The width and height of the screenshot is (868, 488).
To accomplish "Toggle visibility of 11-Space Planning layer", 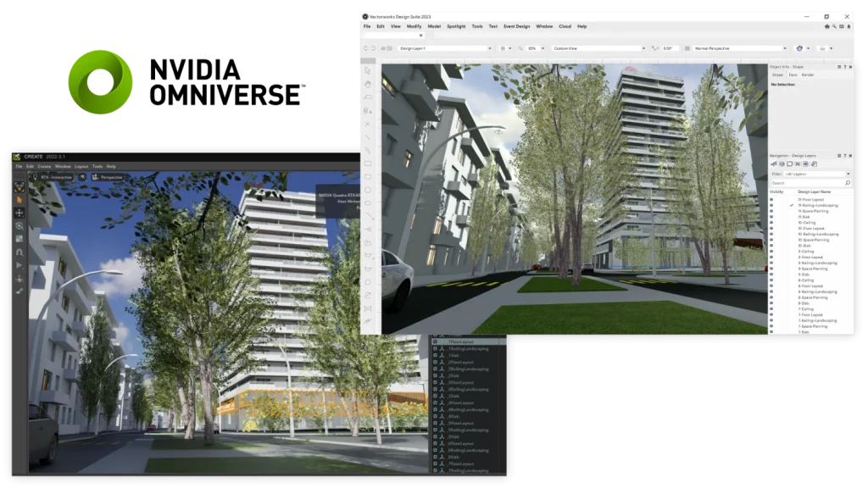I will (771, 211).
